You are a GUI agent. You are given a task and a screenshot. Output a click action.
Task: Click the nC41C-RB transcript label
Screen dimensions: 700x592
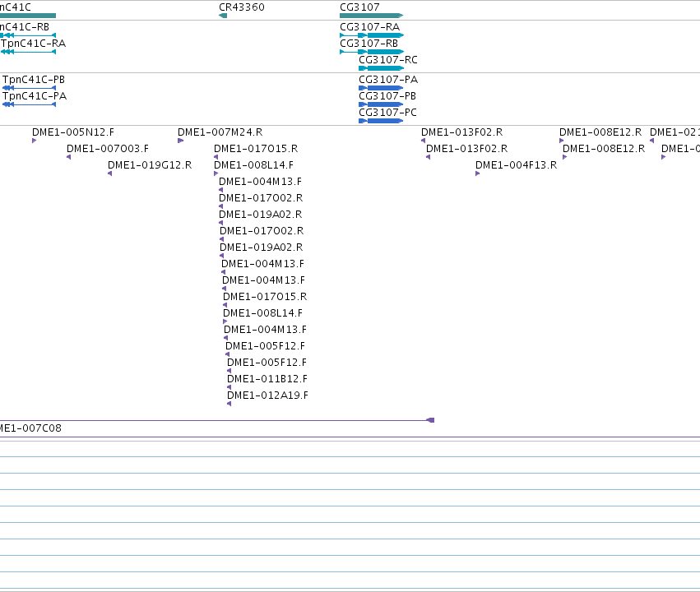(x=25, y=27)
